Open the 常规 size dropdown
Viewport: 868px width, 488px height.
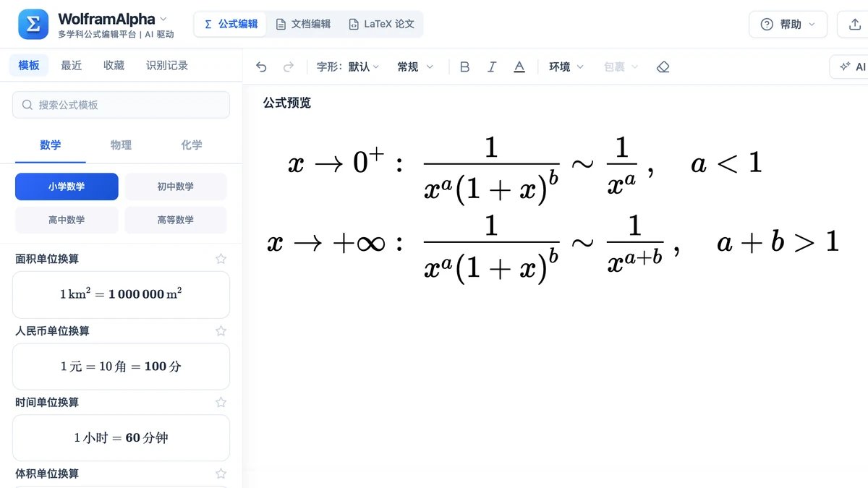[415, 67]
